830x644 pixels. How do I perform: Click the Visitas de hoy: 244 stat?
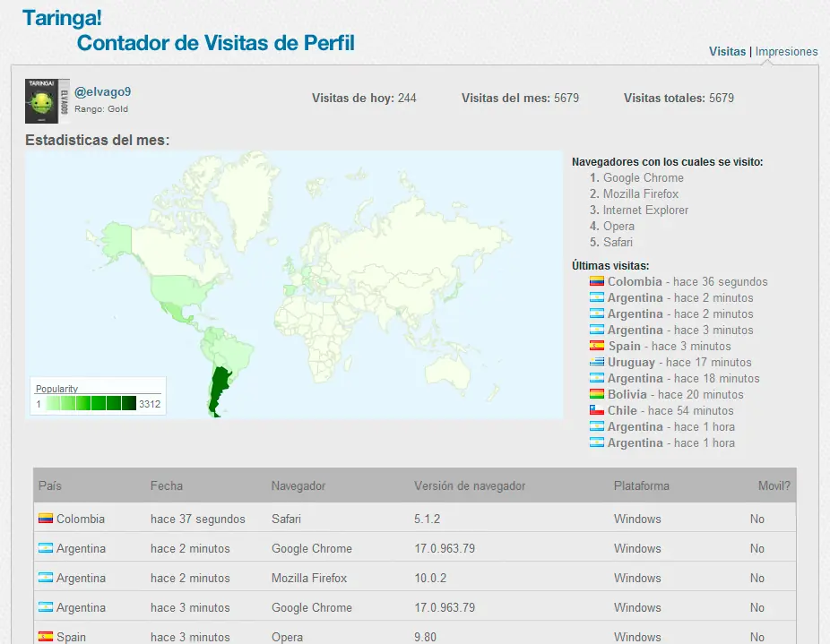[x=364, y=98]
